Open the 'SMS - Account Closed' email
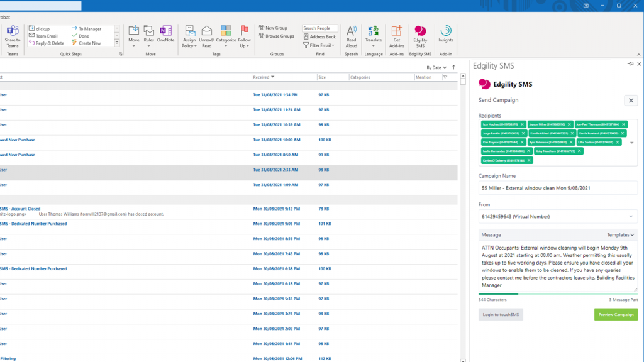This screenshot has height=362, width=644. (x=229, y=211)
